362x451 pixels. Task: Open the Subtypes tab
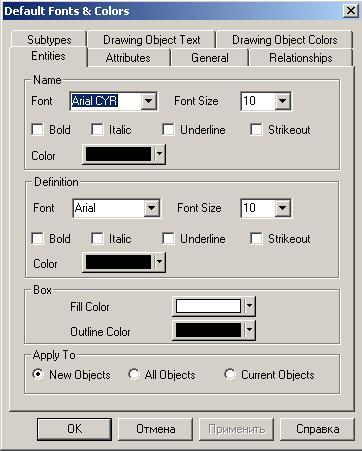[x=49, y=40]
